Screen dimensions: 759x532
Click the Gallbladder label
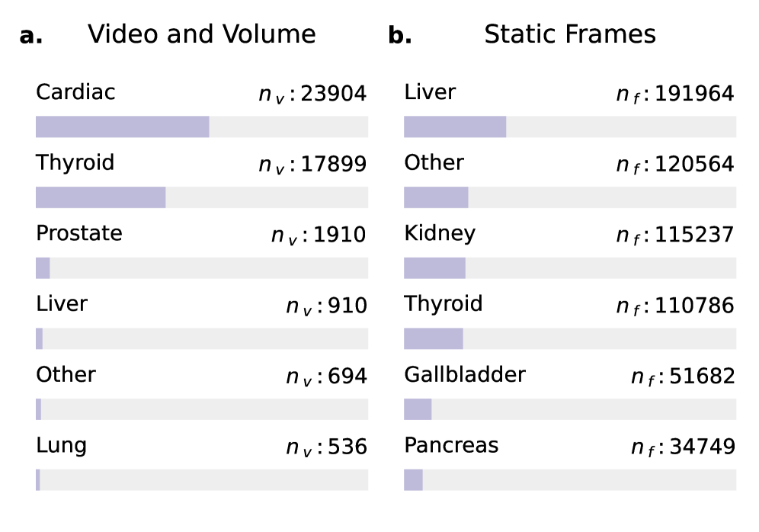tap(464, 374)
